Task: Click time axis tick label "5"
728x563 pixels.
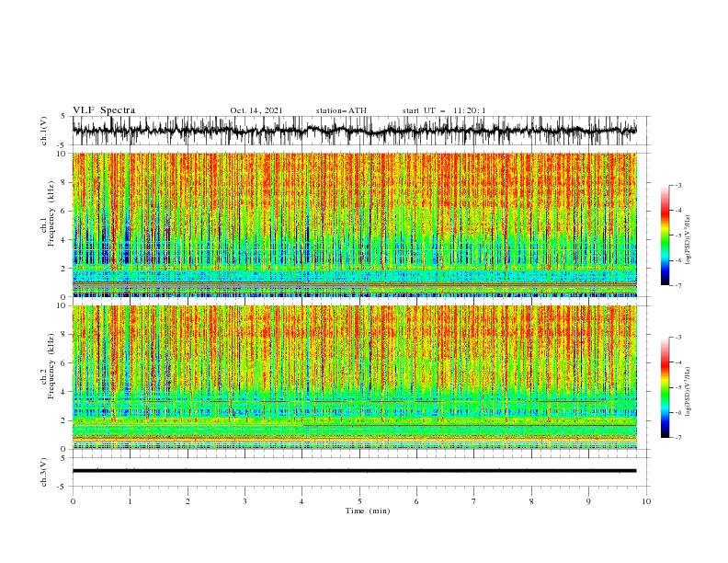Action: point(359,501)
